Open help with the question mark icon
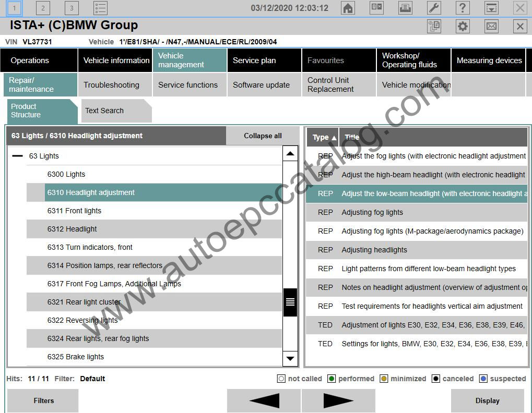The height and width of the screenshot is (413, 532). 463,8
